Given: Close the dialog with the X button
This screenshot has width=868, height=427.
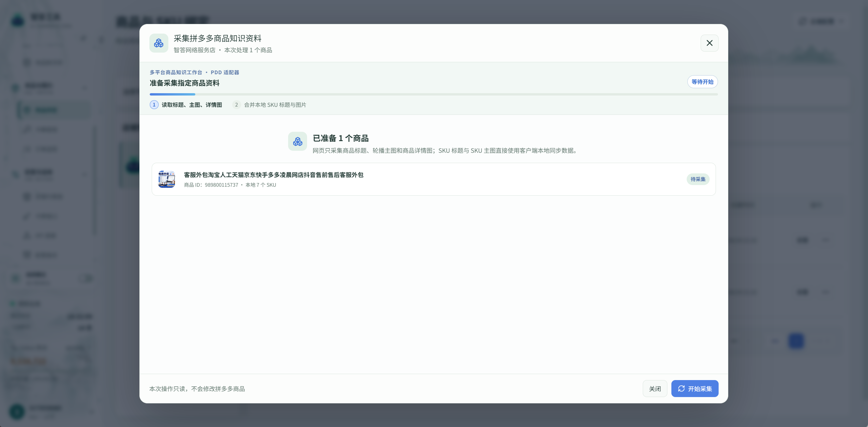Looking at the screenshot, I should [709, 43].
